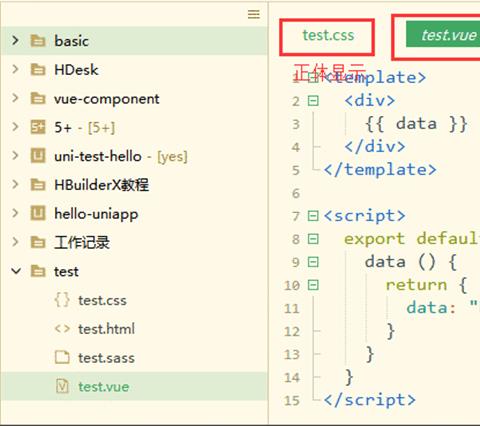
Task: Open the project manager hamburger menu
Action: tap(254, 14)
